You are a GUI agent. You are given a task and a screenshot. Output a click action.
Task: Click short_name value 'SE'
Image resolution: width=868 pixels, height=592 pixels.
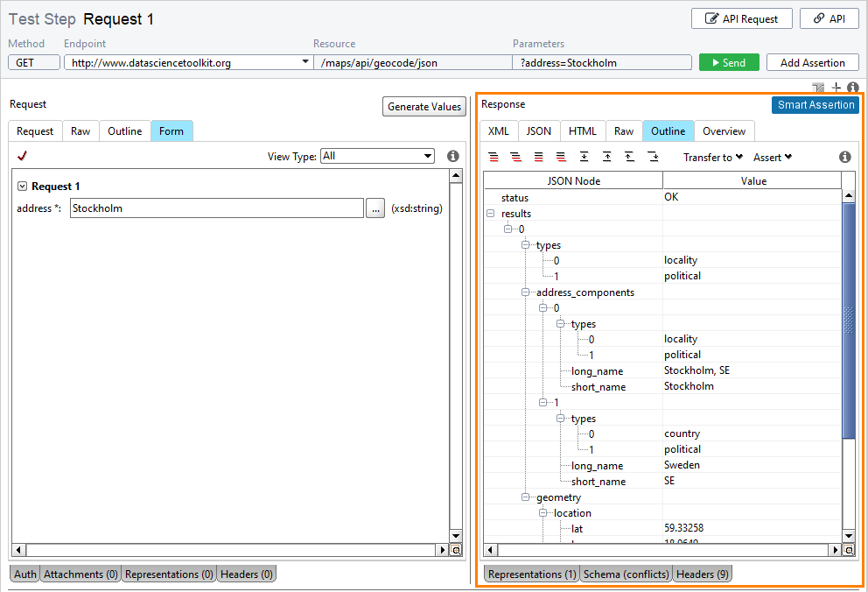(669, 481)
